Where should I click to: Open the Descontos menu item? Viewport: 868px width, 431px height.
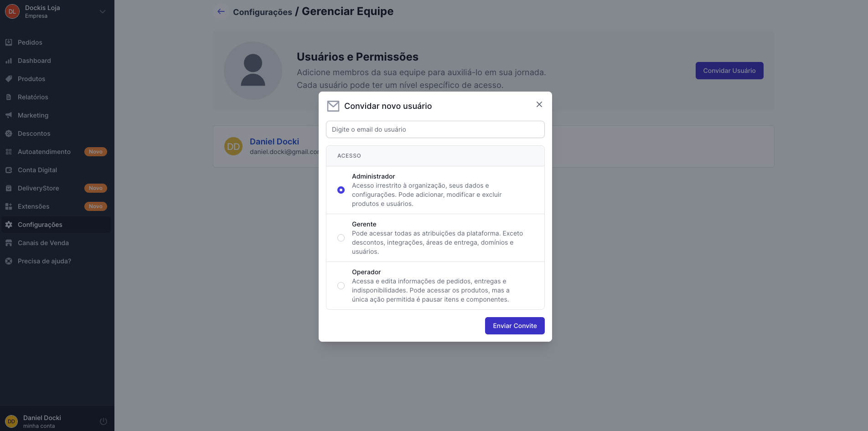click(34, 133)
